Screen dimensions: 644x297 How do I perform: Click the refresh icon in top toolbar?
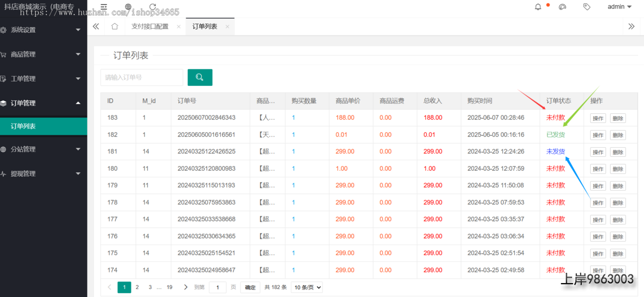[153, 7]
